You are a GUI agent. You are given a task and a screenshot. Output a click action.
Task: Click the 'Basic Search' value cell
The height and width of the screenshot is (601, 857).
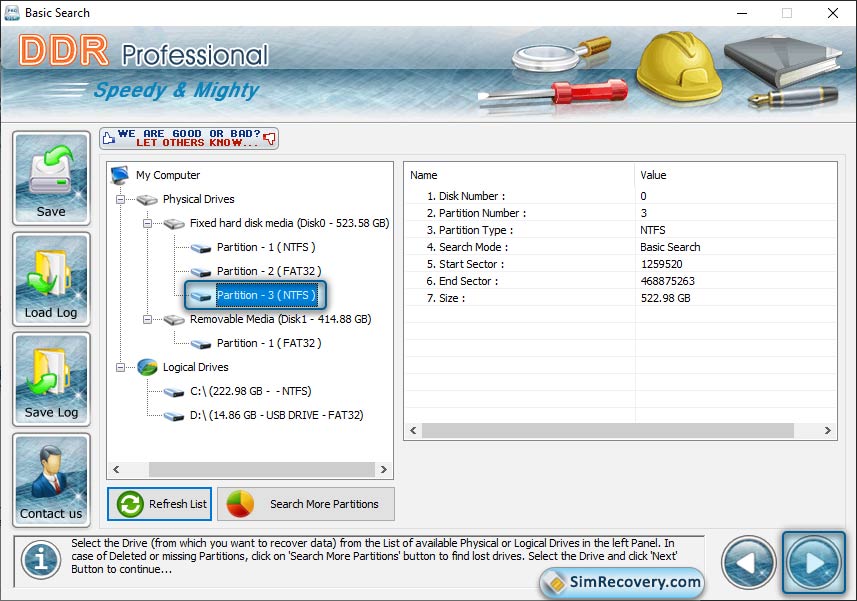[670, 247]
